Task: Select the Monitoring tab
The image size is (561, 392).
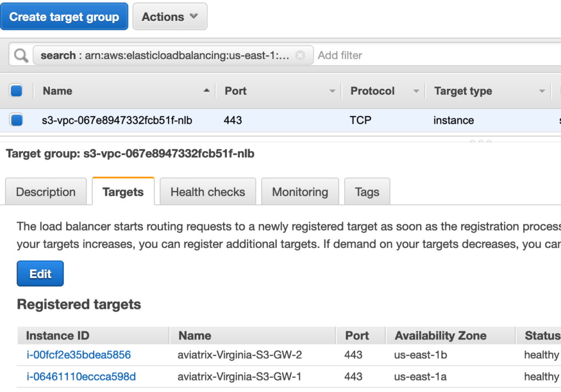Action: (300, 192)
